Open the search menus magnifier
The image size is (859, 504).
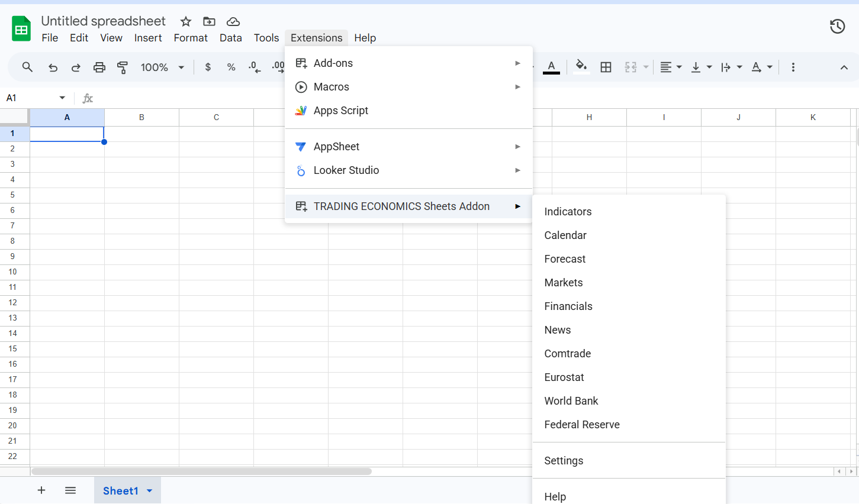27,67
